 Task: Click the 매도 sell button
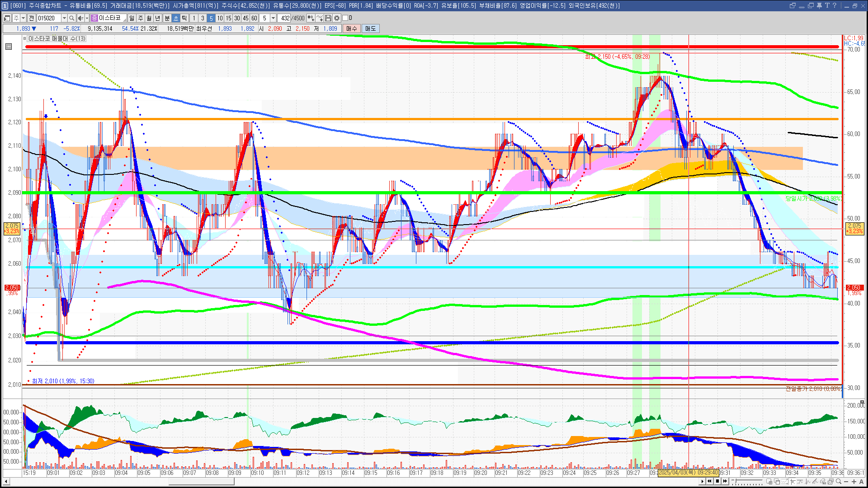click(x=371, y=28)
